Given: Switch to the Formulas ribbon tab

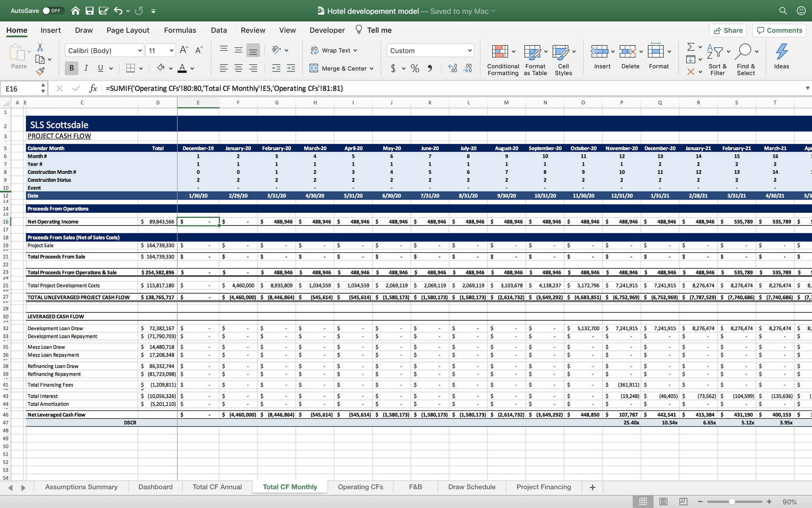Looking at the screenshot, I should point(180,30).
